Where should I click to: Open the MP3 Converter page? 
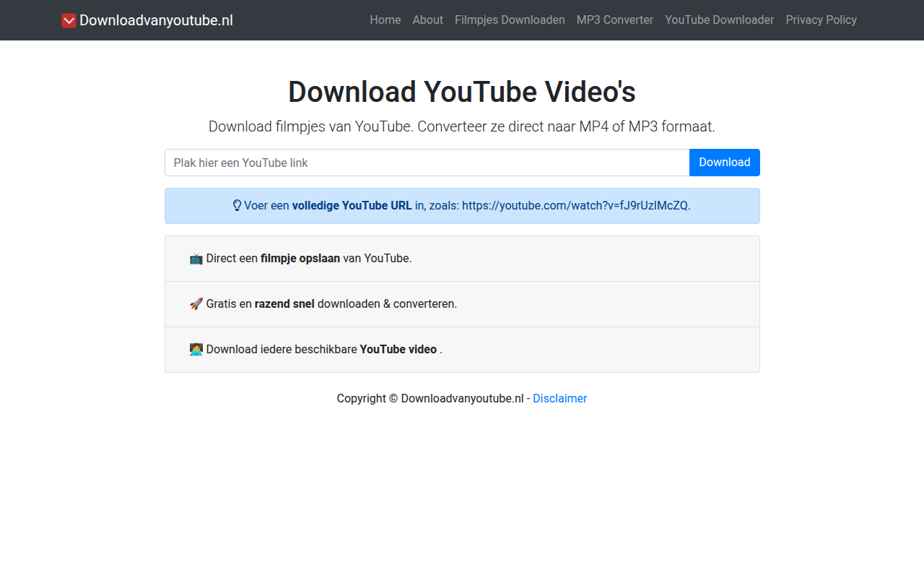coord(615,20)
